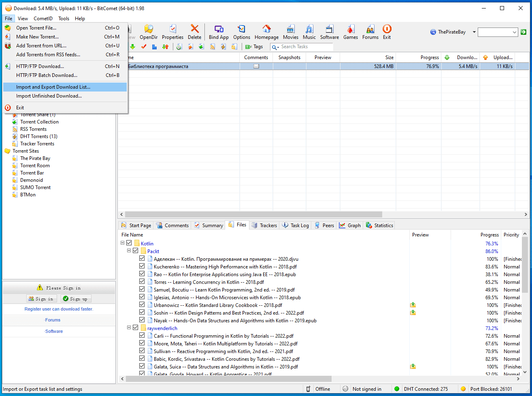Screen dimensions: 532x396
Task: Switch to the Peers tab
Action: (x=324, y=226)
